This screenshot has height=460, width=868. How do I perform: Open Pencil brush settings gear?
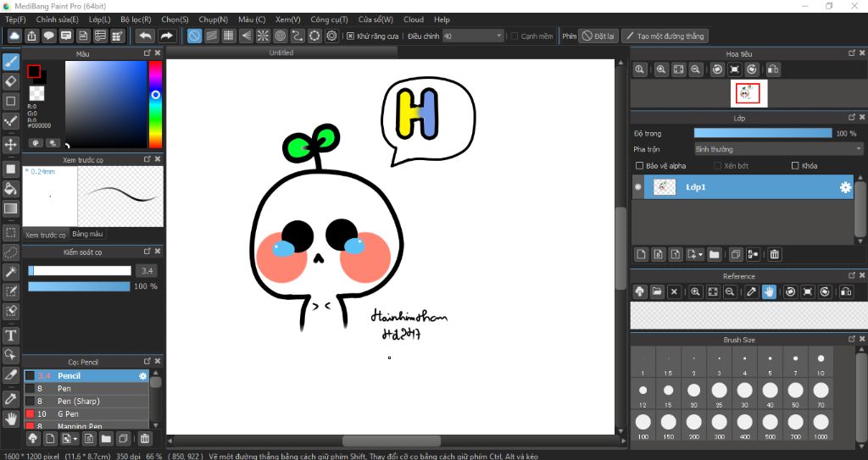142,376
